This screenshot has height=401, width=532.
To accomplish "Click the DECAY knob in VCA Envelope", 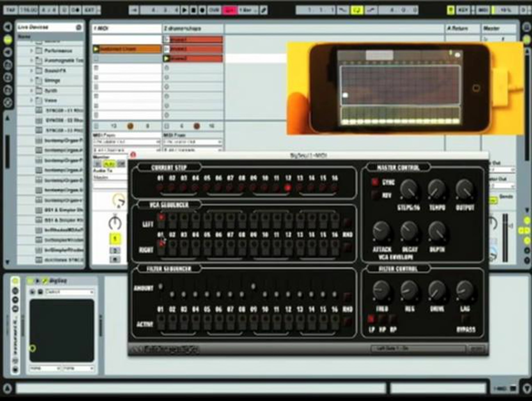I will pyautogui.click(x=409, y=231).
